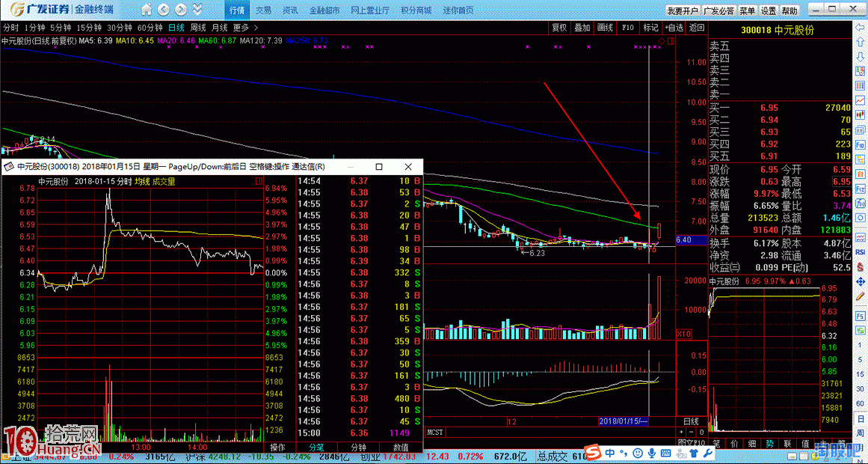This screenshot has width=868, height=464.
Task: Switch popup to the 操作 tab
Action: coord(278,448)
